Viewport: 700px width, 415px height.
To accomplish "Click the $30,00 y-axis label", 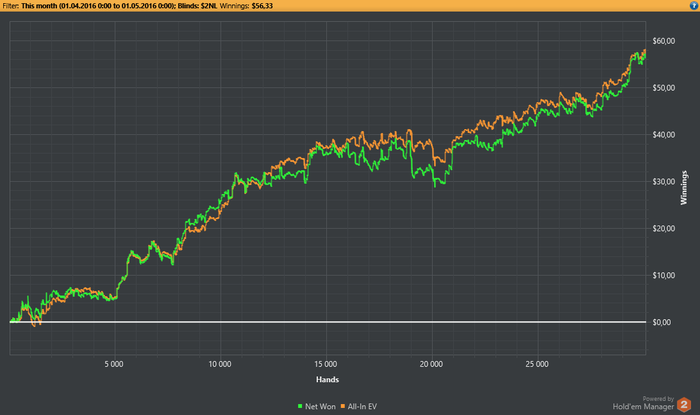I will coord(663,182).
